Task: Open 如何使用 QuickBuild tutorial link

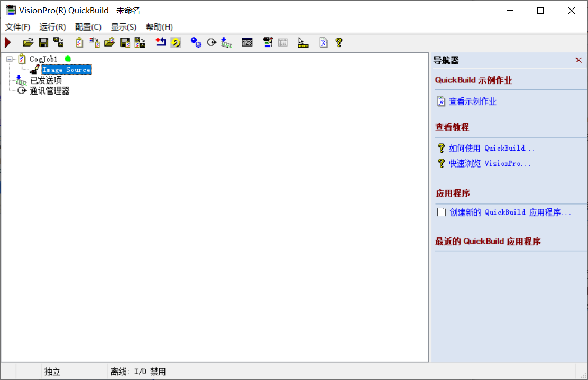Action: click(x=492, y=149)
